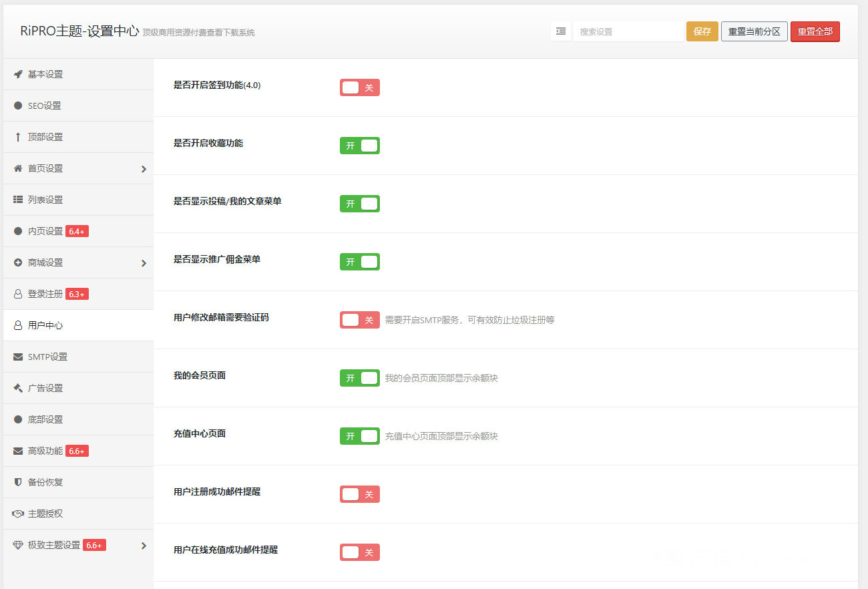Click the 重置当前分区 button
Image resolution: width=868 pixels, height=589 pixels.
tap(754, 31)
